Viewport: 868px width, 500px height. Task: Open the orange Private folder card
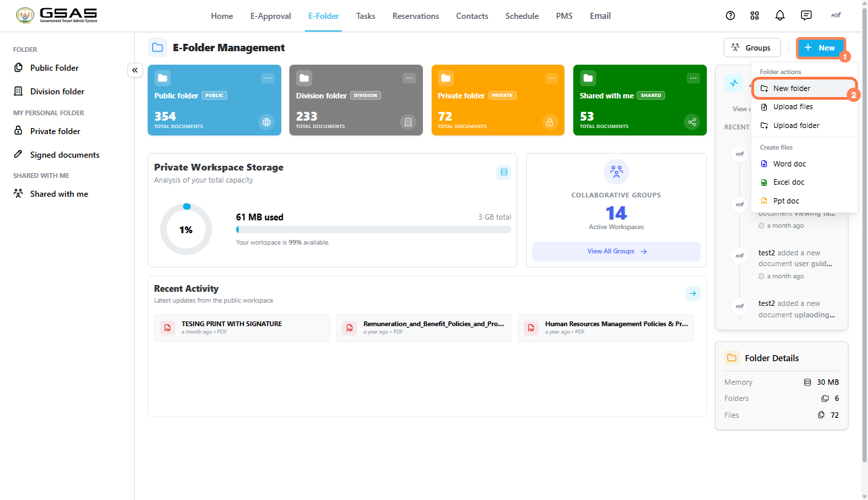498,100
